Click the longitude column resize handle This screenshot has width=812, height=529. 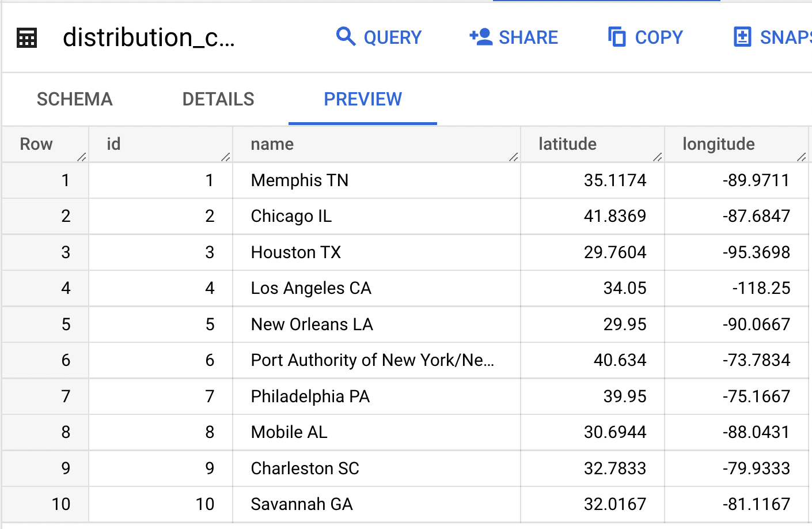(x=801, y=157)
